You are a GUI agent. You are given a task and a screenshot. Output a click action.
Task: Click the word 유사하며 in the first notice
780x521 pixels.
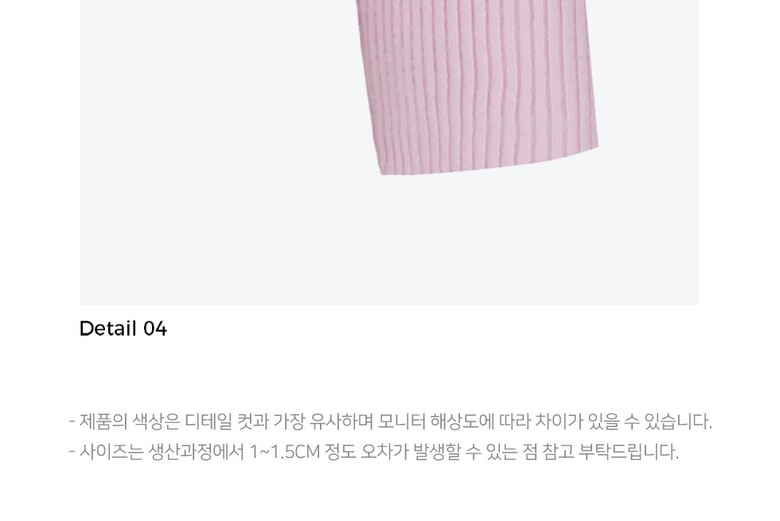(x=341, y=421)
